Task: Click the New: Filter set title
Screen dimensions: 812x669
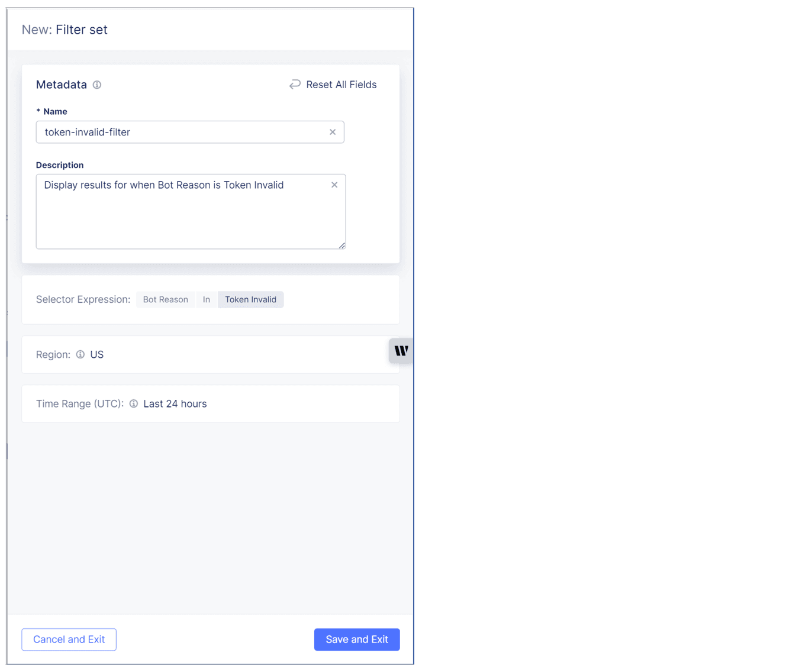Action: click(x=65, y=29)
